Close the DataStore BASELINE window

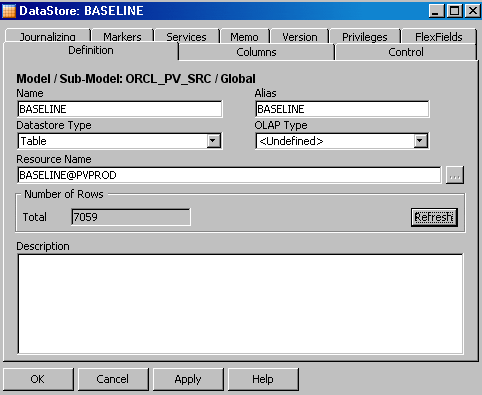tap(473, 11)
